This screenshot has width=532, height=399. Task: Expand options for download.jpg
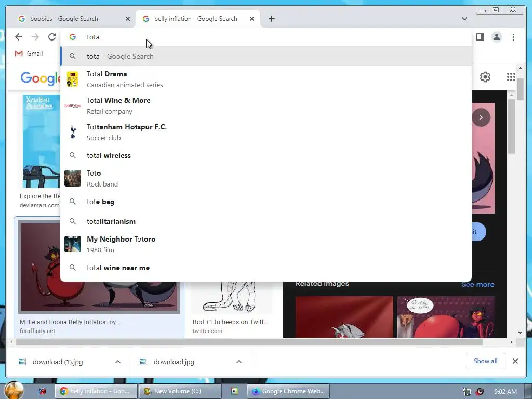[239, 362]
